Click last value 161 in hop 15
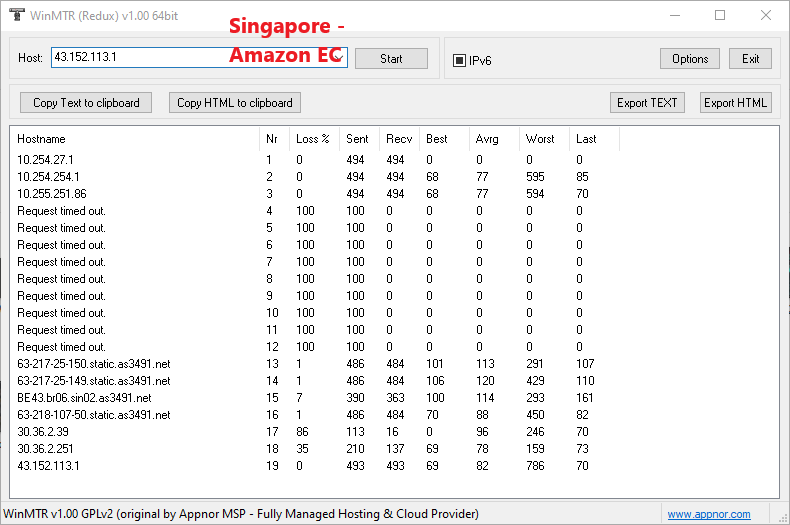Viewport: 790px width, 525px height. 584,398
